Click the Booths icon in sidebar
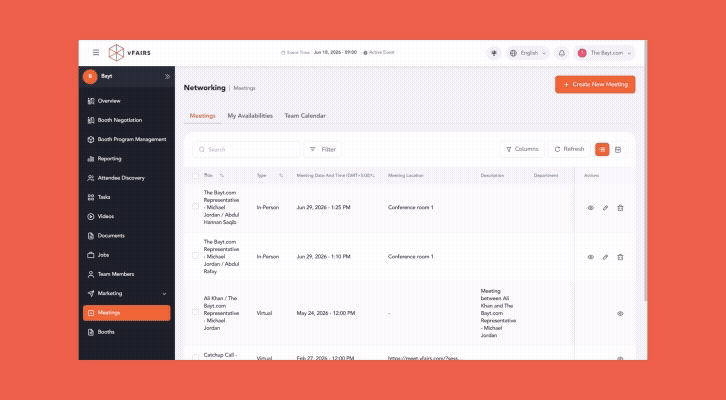Screen dimensions: 726x400 [x=91, y=332]
